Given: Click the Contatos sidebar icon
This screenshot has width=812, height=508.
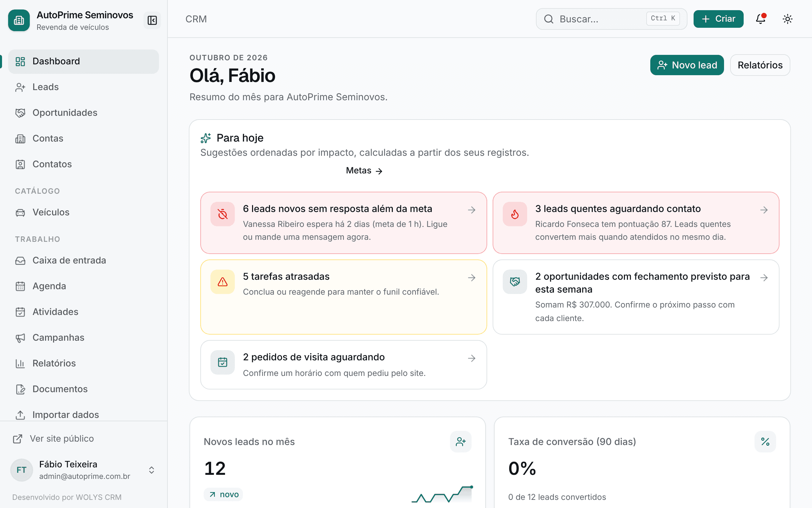Looking at the screenshot, I should (x=20, y=164).
